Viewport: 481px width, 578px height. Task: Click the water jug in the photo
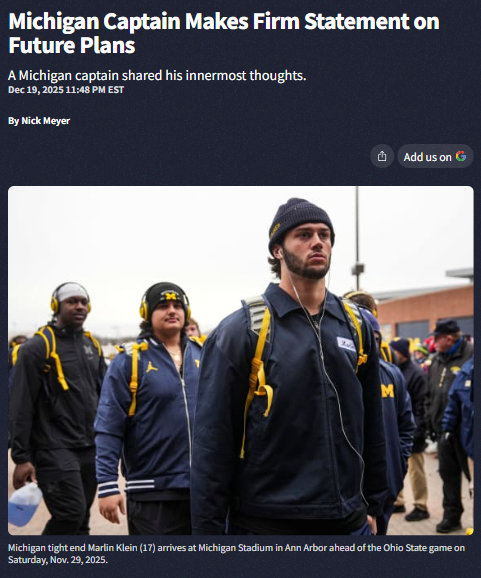(x=24, y=504)
